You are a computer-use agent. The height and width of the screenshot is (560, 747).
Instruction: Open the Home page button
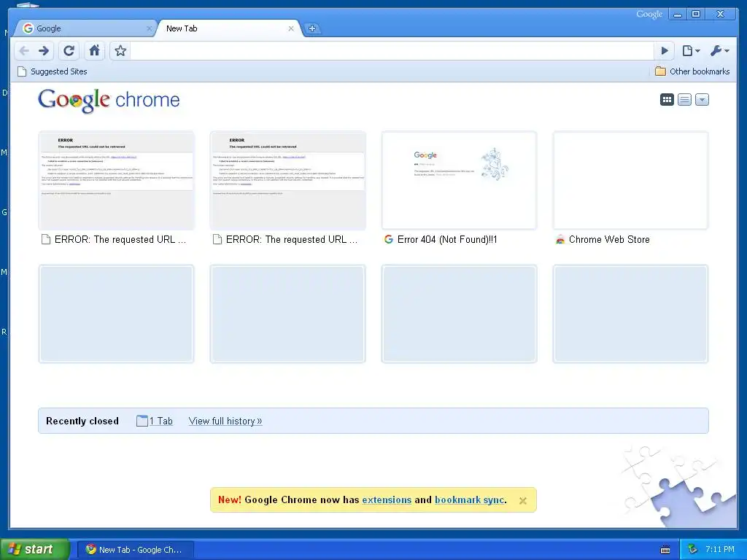(94, 50)
